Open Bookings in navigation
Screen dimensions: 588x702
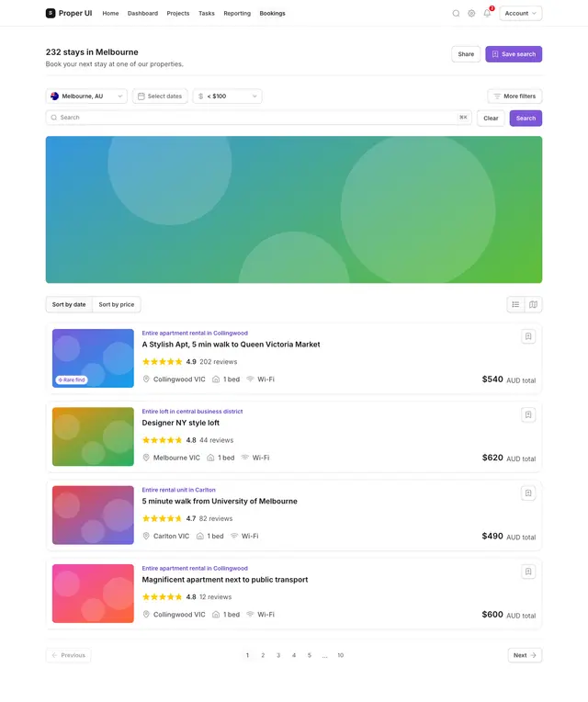coord(272,14)
